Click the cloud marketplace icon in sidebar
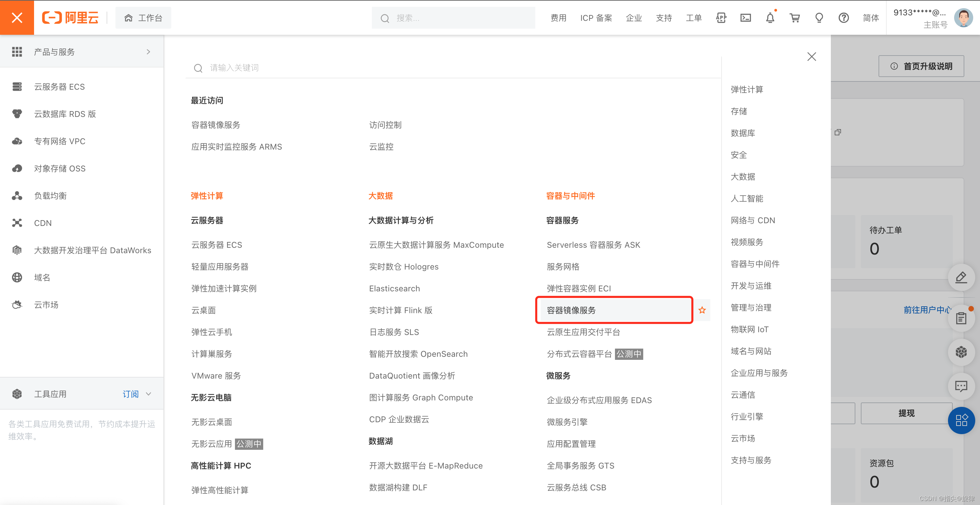980x505 pixels. (x=17, y=304)
